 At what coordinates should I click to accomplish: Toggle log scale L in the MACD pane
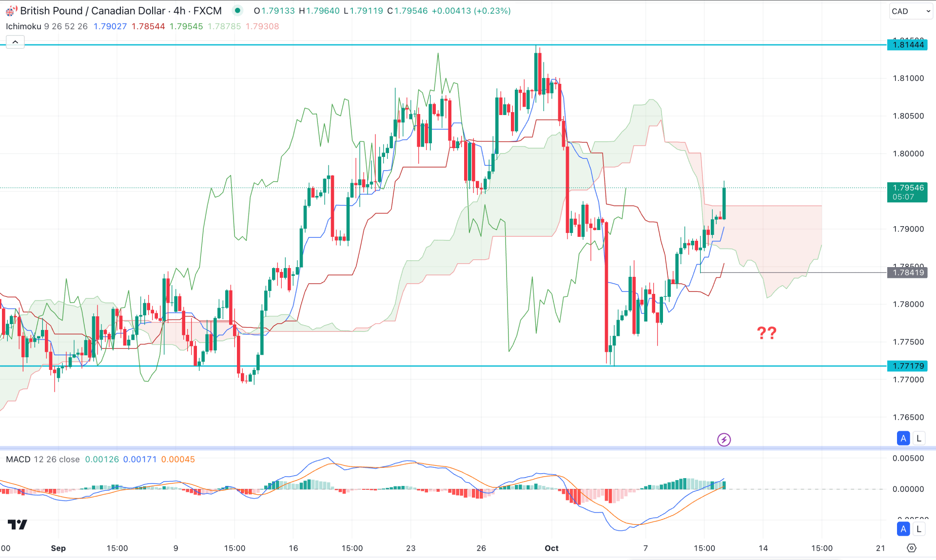click(x=919, y=529)
